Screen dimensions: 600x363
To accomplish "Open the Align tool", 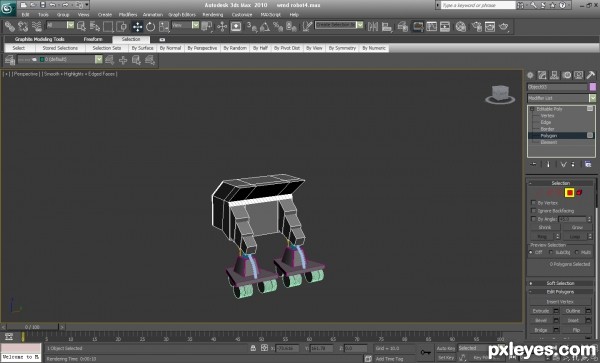I will [x=387, y=26].
